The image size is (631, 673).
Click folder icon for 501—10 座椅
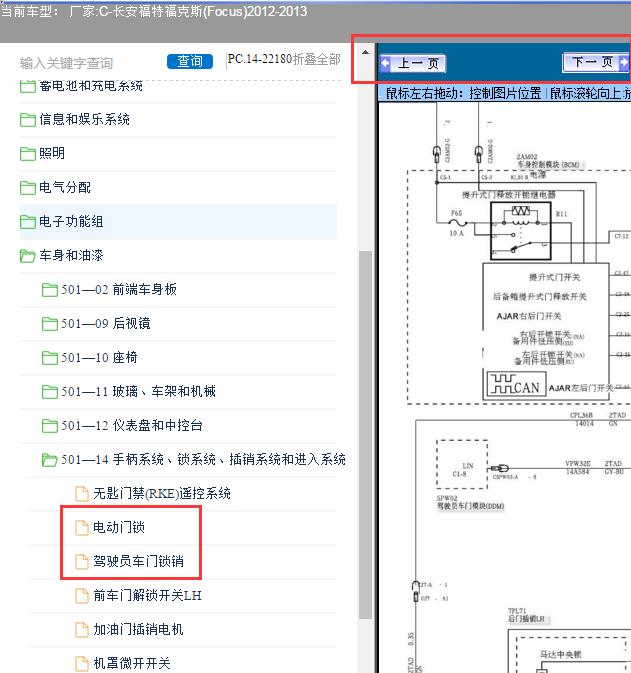point(50,358)
